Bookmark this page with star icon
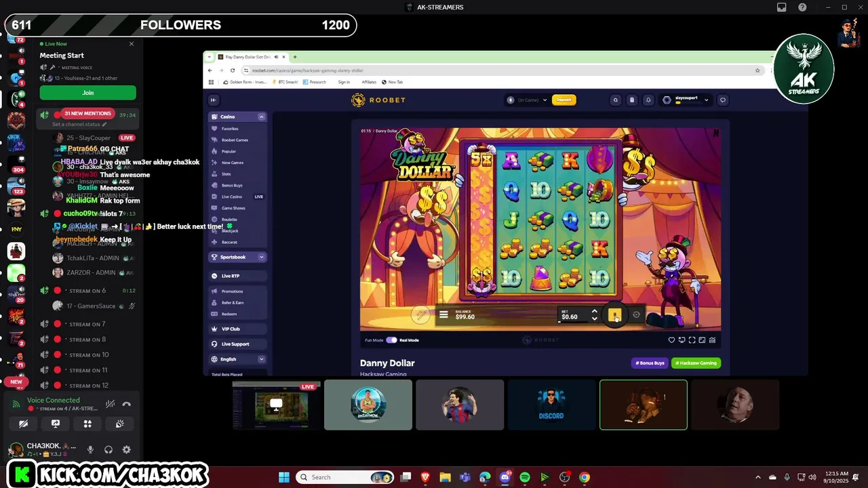The image size is (868, 488). [757, 70]
